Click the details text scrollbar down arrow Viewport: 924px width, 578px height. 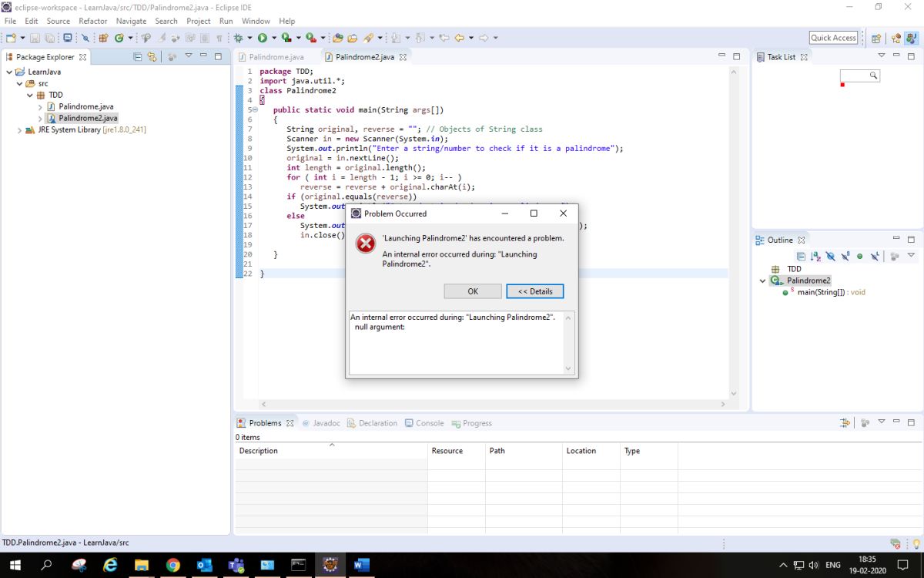[569, 369]
